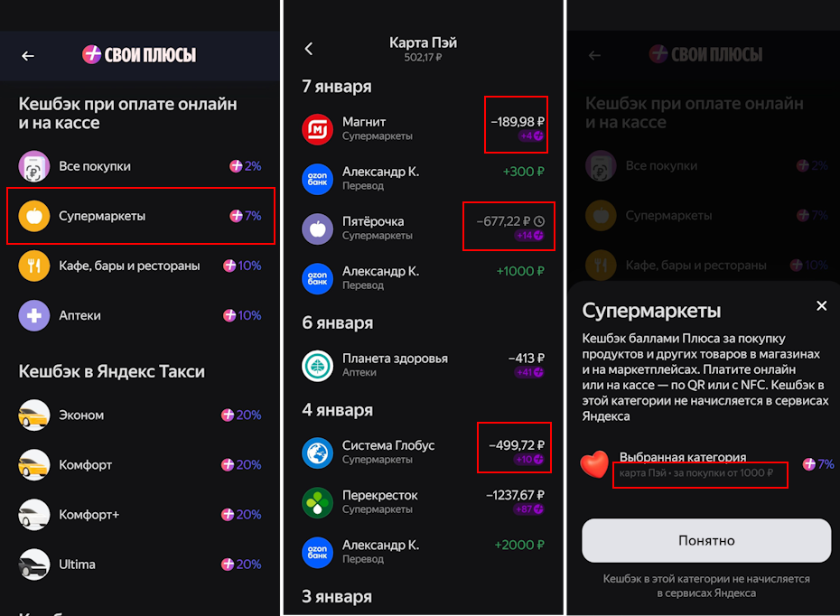Click the Комфорт+ 20% cashback row
840x616 pixels.
[140, 514]
